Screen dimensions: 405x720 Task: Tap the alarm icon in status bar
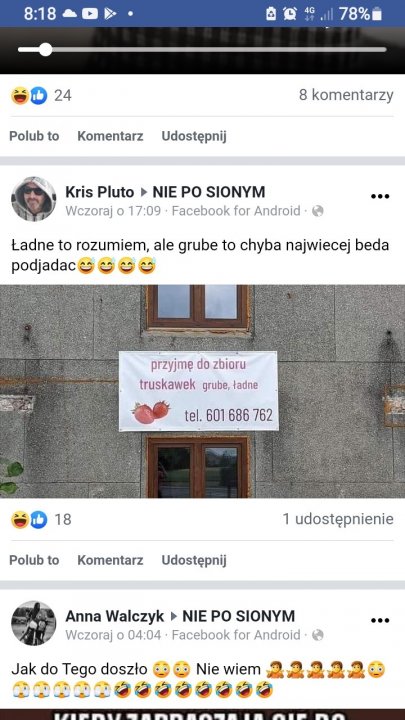click(290, 14)
